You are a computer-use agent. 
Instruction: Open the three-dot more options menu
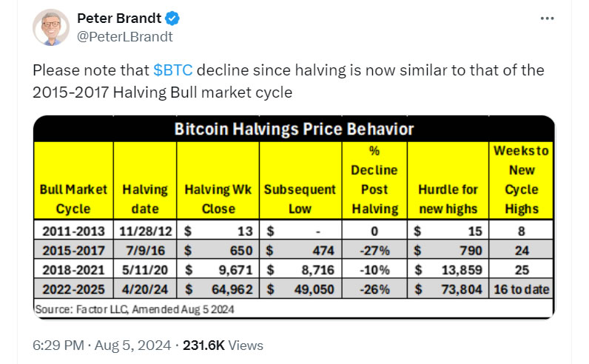[547, 18]
